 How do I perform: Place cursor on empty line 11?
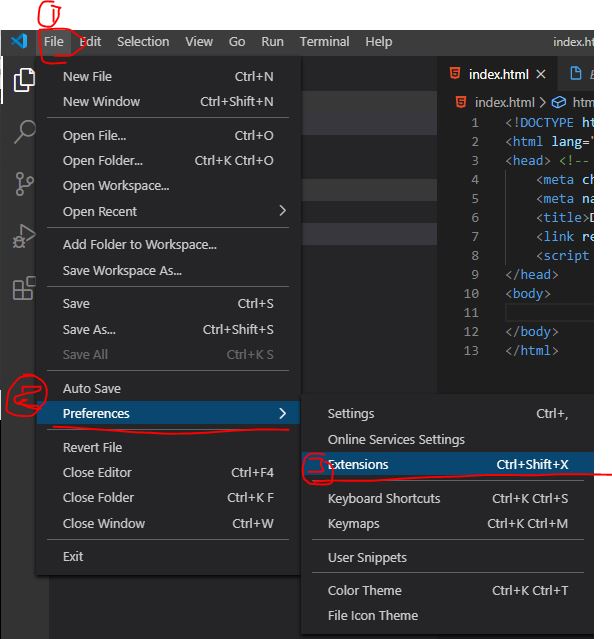point(549,313)
